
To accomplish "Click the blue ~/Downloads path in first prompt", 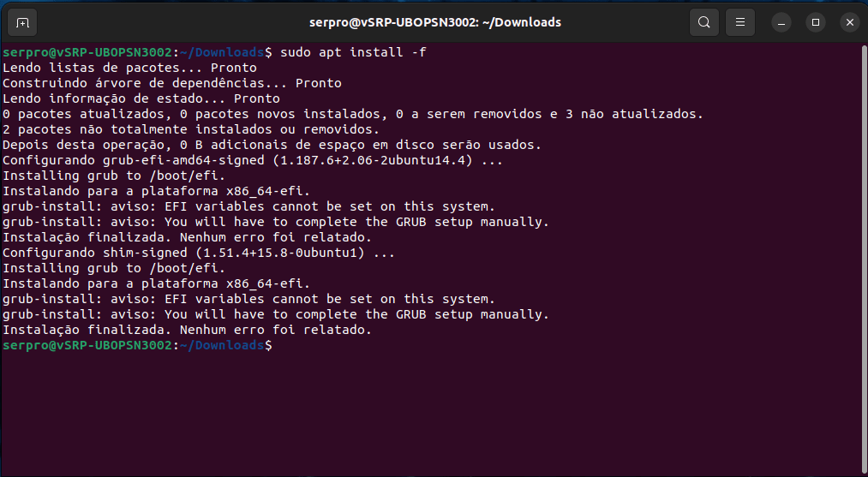I will point(222,52).
